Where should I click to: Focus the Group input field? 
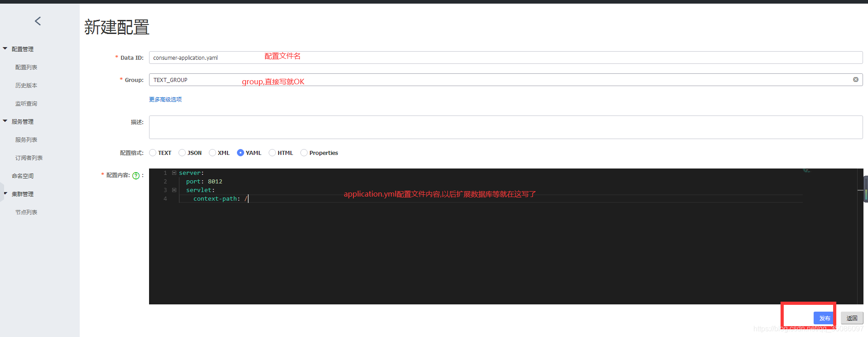(x=506, y=80)
